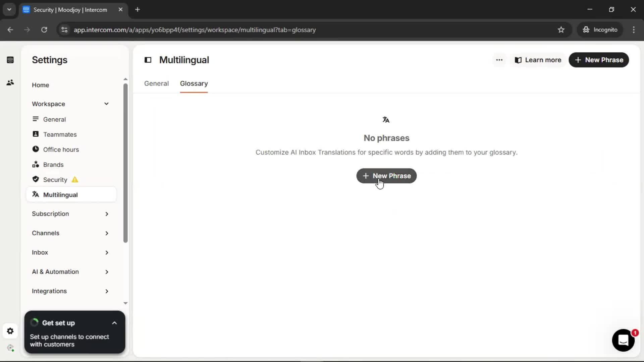Collapse the Get set up card
This screenshot has height=362, width=644.
coord(114,323)
